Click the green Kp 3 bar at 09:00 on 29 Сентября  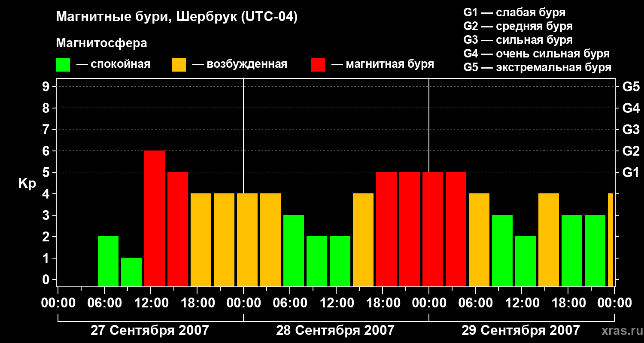pos(502,250)
